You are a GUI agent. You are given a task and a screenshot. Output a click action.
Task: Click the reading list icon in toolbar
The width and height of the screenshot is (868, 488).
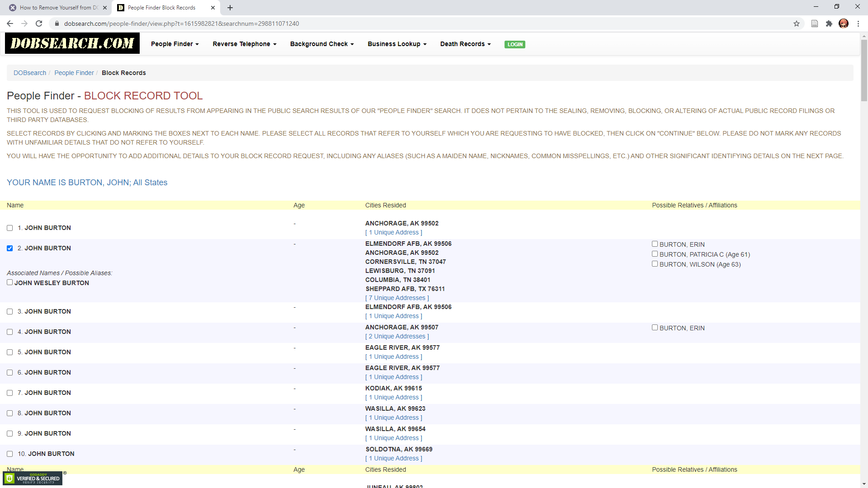click(815, 23)
